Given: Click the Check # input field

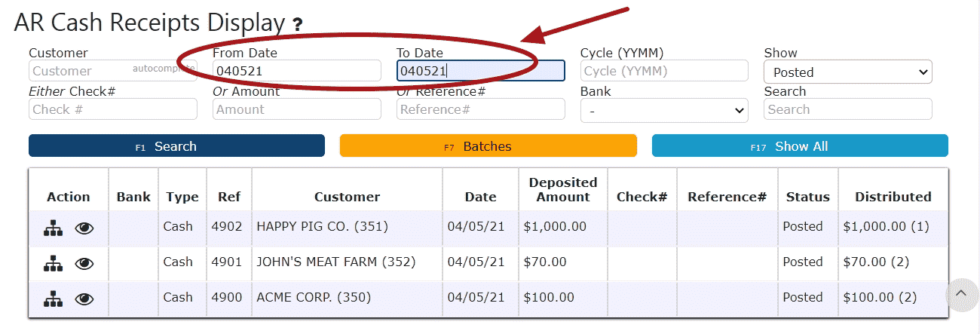Looking at the screenshot, I should [x=113, y=109].
